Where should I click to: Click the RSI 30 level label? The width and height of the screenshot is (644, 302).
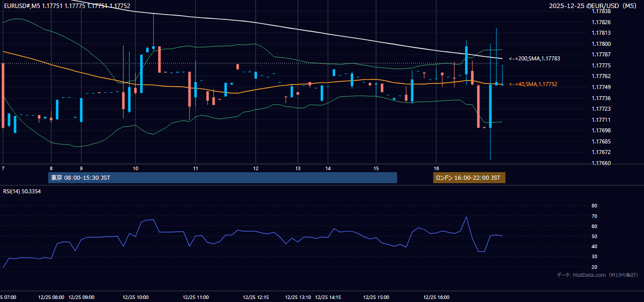tap(594, 257)
